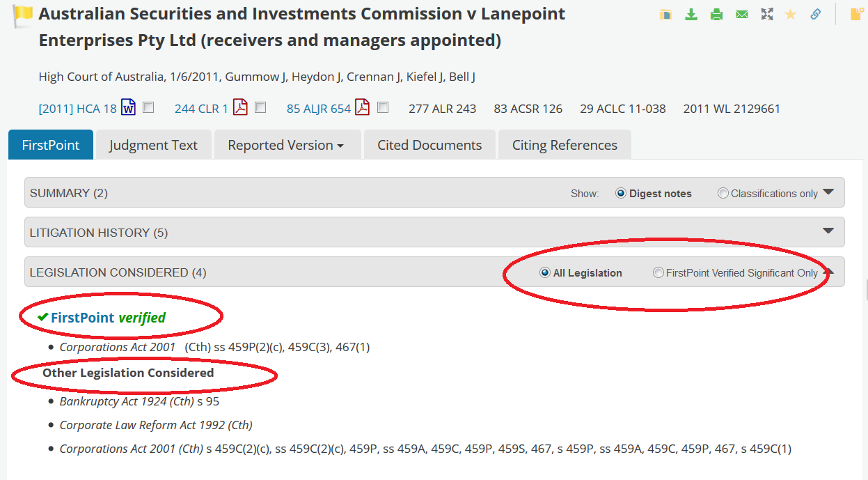The height and width of the screenshot is (480, 868).
Task: Select the All Legislation radio button
Action: [544, 272]
